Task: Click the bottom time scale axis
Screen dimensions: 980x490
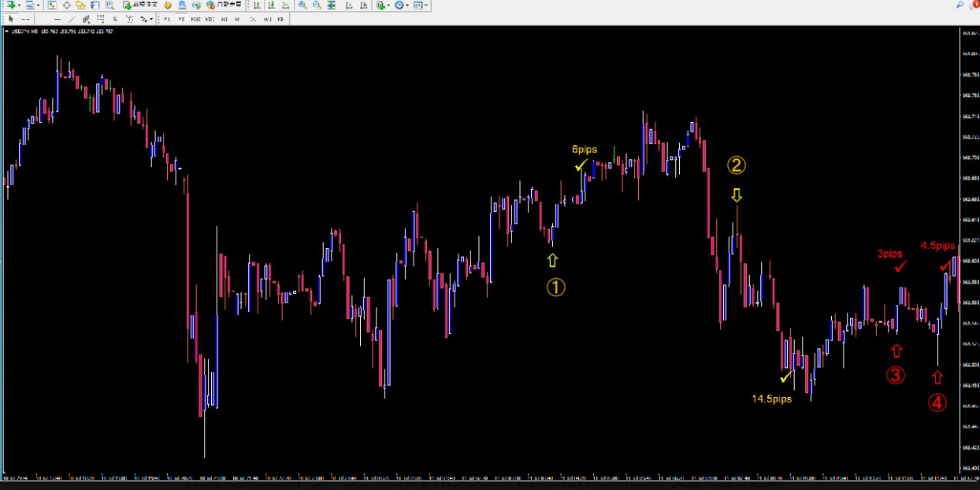Action: (x=479, y=478)
